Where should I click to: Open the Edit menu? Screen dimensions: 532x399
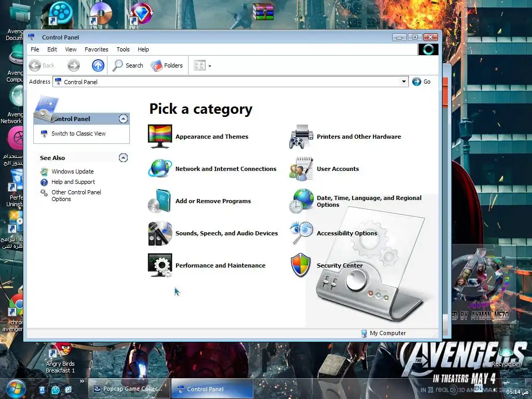click(x=52, y=49)
